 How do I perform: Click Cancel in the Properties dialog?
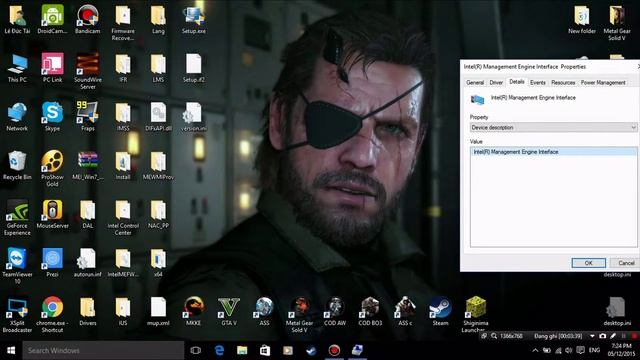[625, 263]
